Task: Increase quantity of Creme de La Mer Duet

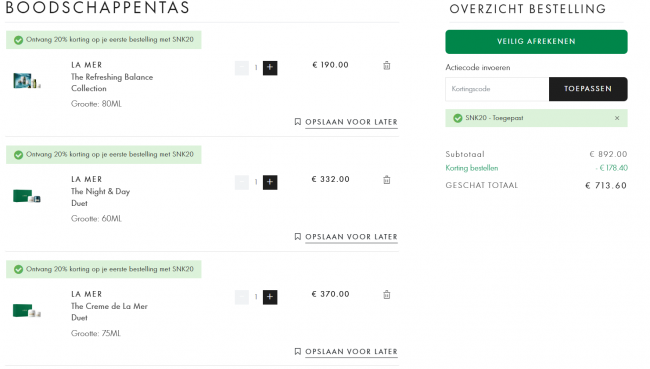Action: (x=270, y=297)
